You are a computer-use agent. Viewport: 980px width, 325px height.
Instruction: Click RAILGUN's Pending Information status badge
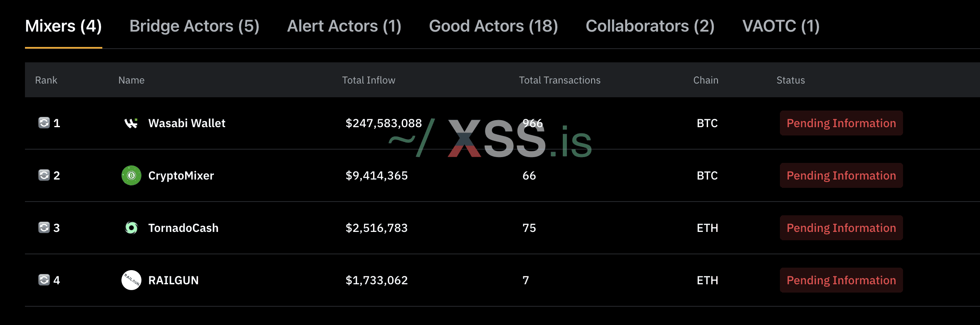(841, 280)
